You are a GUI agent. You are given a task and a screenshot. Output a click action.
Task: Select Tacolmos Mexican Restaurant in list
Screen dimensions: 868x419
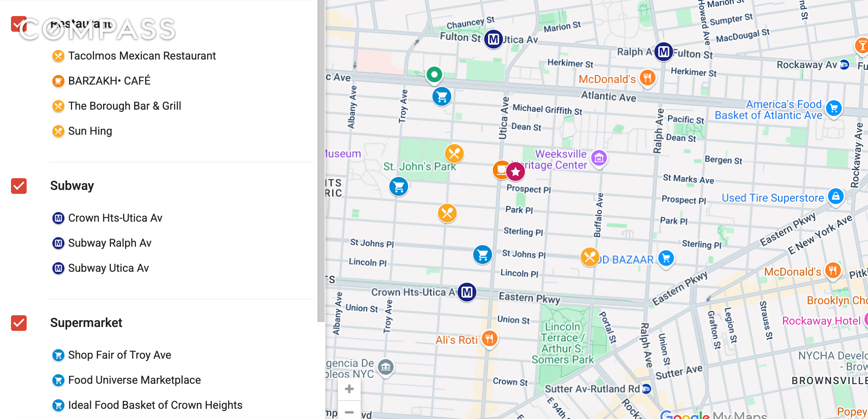point(142,56)
